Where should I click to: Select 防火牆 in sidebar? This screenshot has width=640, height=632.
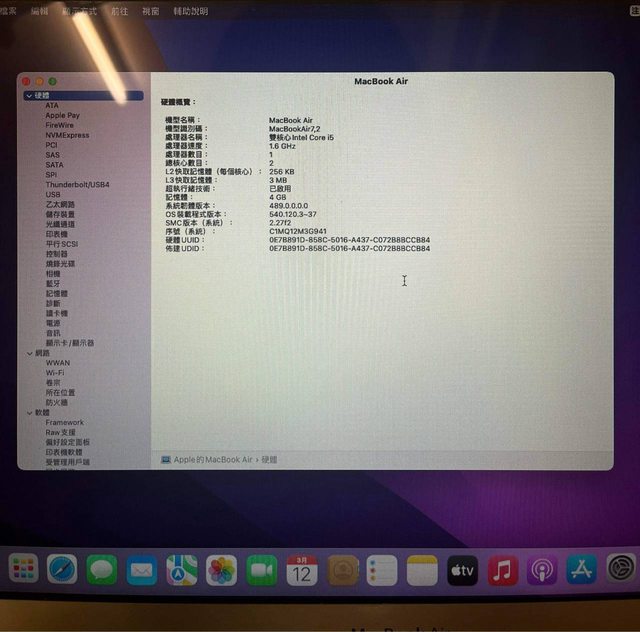[x=56, y=403]
